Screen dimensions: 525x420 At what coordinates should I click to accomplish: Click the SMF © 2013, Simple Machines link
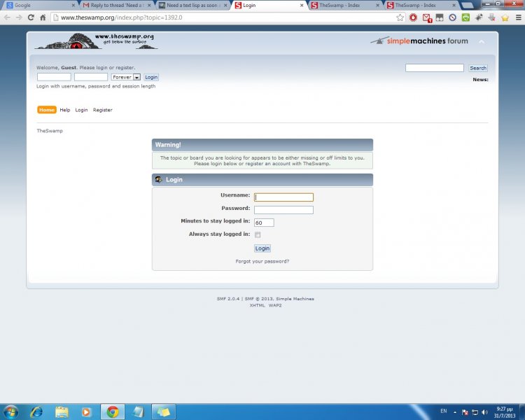pos(279,299)
